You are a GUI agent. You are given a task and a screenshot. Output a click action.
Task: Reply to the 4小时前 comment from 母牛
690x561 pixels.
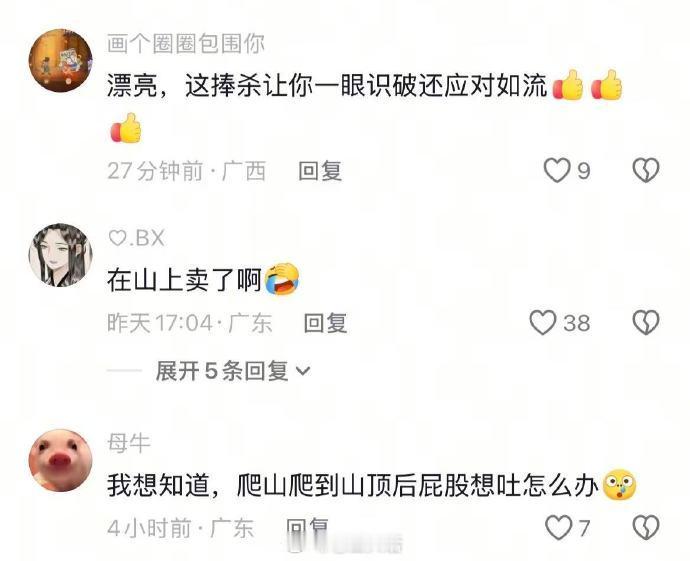pyautogui.click(x=308, y=528)
